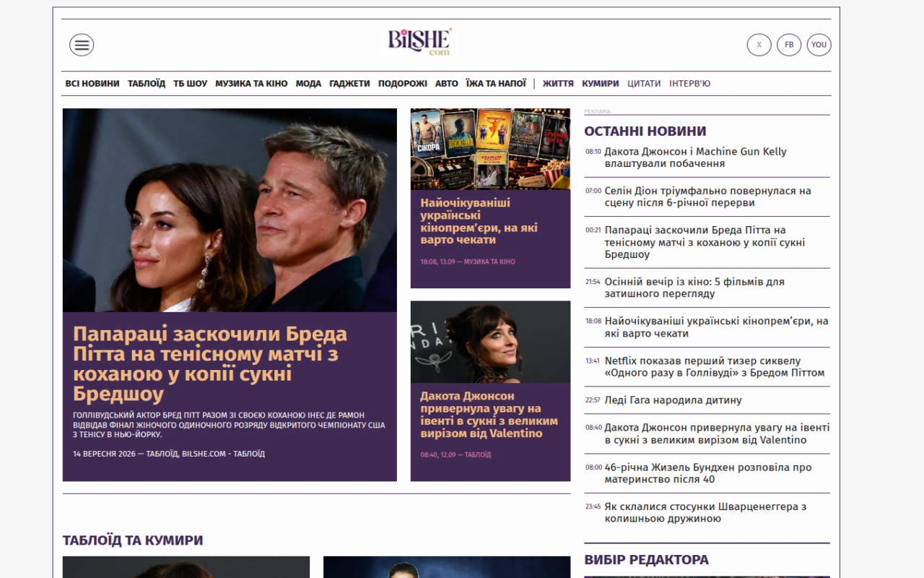Open the FB social page
The width and height of the screenshot is (924, 578).
[x=789, y=45]
